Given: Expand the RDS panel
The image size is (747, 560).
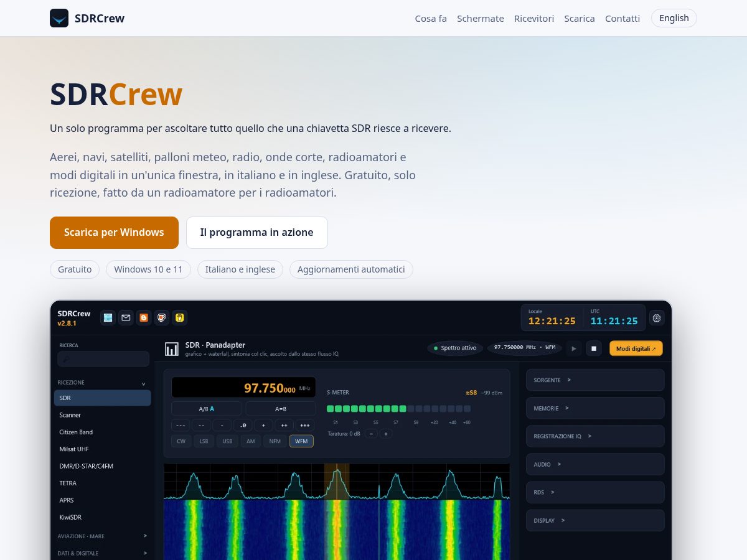Looking at the screenshot, I should click(595, 492).
